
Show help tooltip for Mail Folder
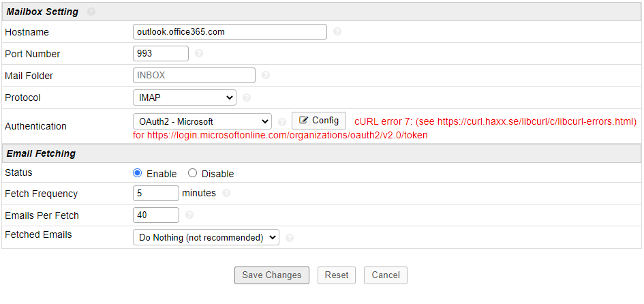click(x=266, y=75)
